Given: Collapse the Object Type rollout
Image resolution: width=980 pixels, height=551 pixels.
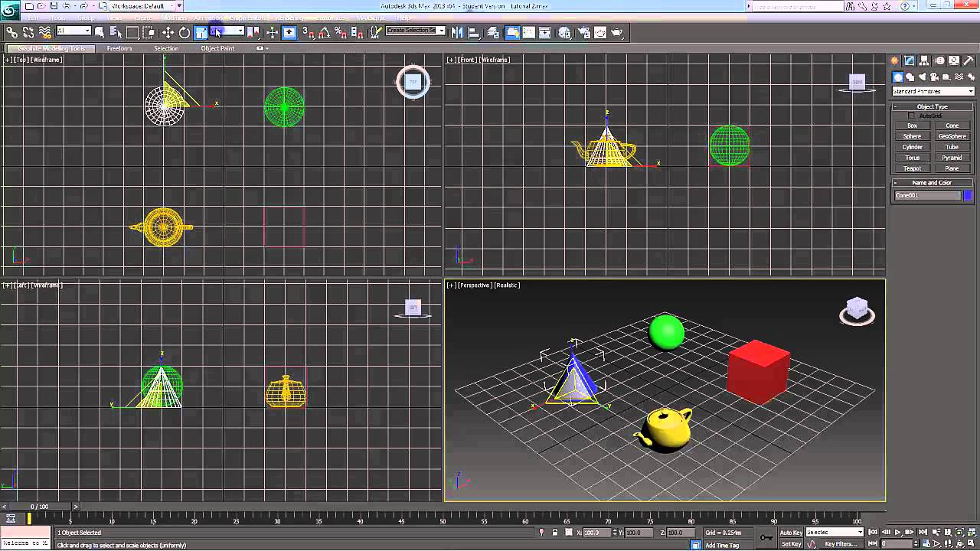Looking at the screenshot, I should (932, 106).
